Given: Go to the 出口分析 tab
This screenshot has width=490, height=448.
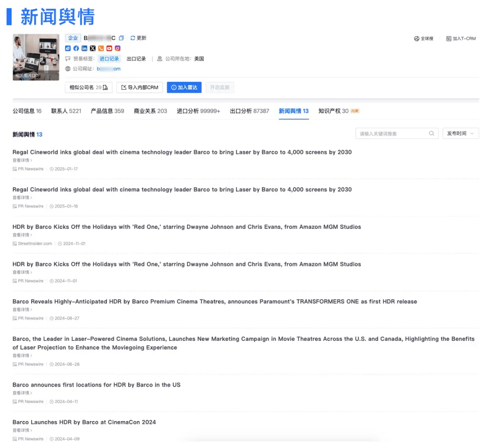Looking at the screenshot, I should pos(250,111).
